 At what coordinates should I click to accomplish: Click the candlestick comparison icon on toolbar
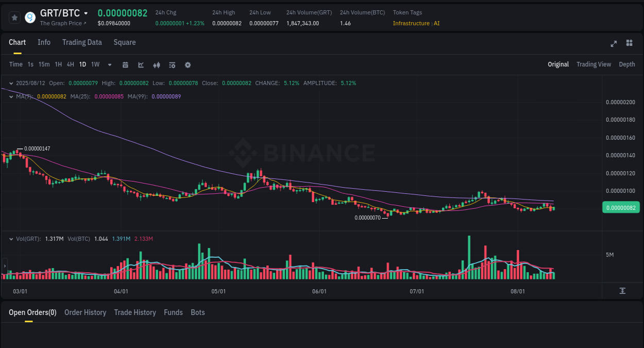coord(156,64)
